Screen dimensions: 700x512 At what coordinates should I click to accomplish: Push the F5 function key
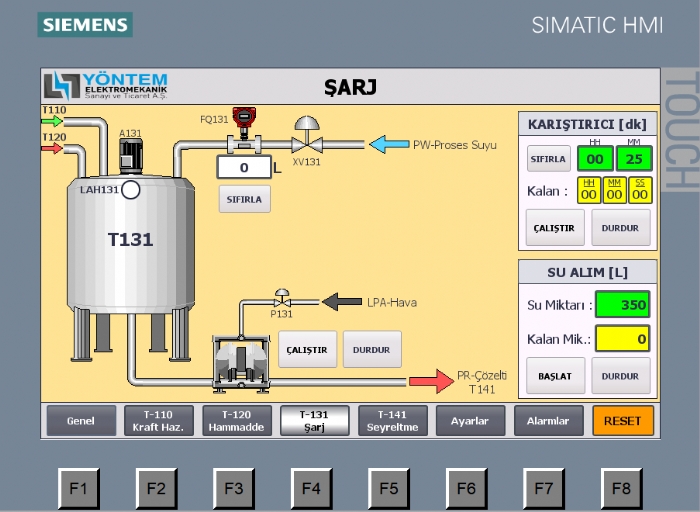point(389,488)
